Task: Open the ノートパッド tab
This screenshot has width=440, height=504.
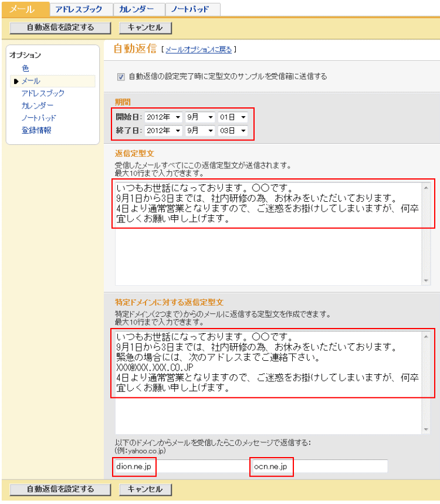Action: click(192, 9)
